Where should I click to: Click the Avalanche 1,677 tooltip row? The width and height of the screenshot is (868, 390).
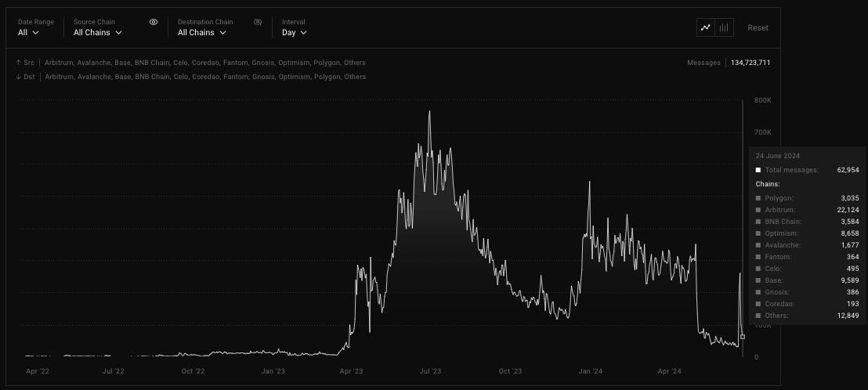click(x=807, y=245)
